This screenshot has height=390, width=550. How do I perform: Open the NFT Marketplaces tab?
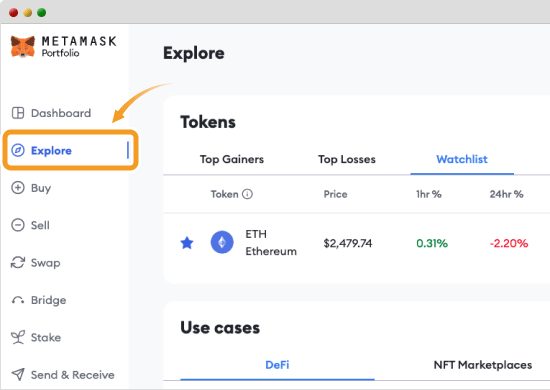click(483, 365)
